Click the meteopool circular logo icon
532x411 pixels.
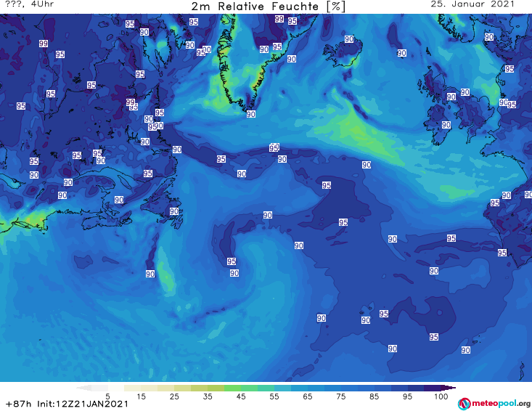tap(464, 404)
